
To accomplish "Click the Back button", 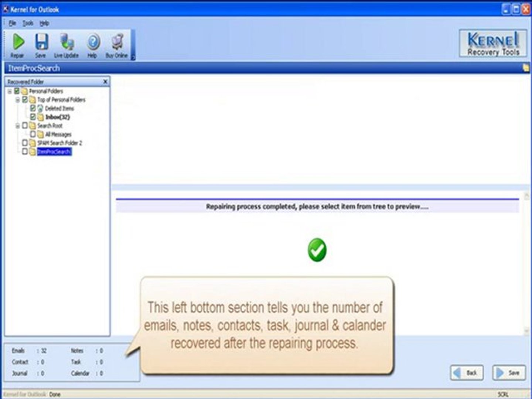I will [466, 373].
